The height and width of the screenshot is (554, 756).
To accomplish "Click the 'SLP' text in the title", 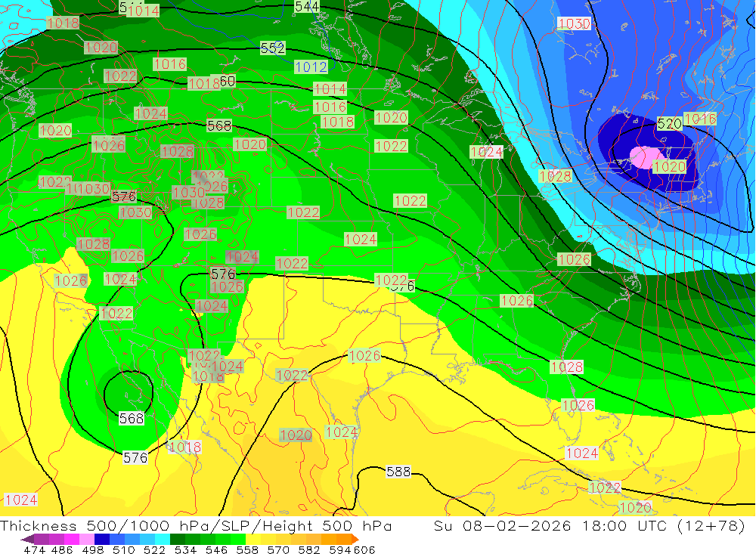I will pos(235,525).
